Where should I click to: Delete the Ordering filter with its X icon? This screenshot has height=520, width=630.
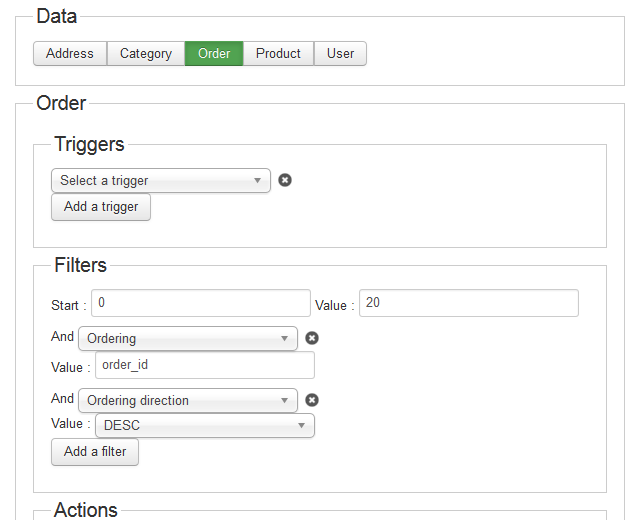tap(312, 338)
